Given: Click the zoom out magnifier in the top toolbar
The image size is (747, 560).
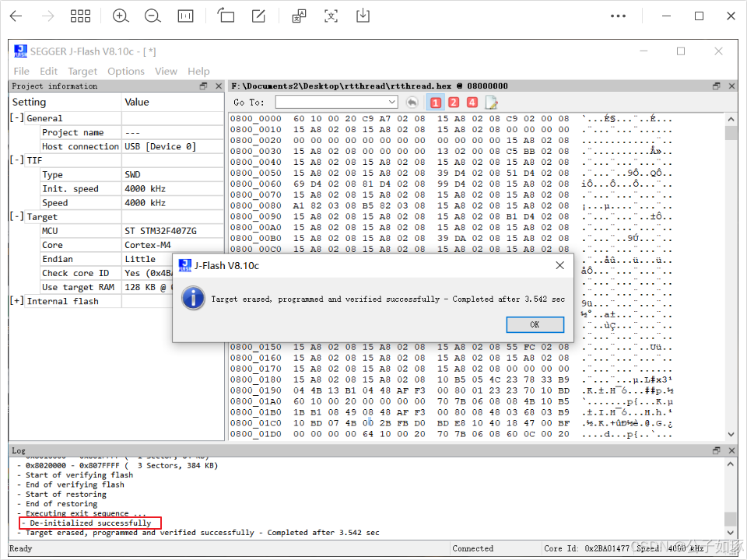Looking at the screenshot, I should [153, 16].
